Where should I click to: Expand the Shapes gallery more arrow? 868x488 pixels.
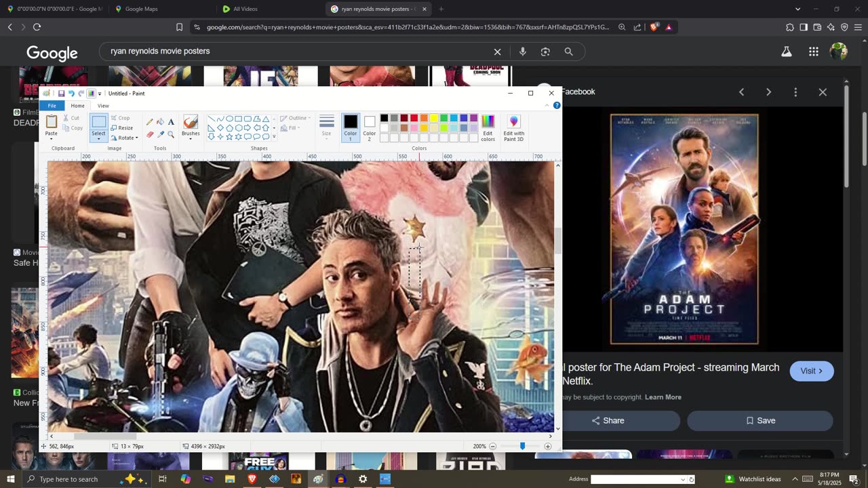274,136
